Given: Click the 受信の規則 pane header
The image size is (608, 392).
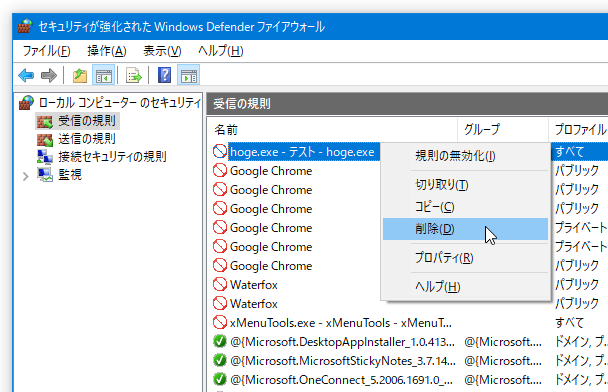Looking at the screenshot, I should 407,104.
